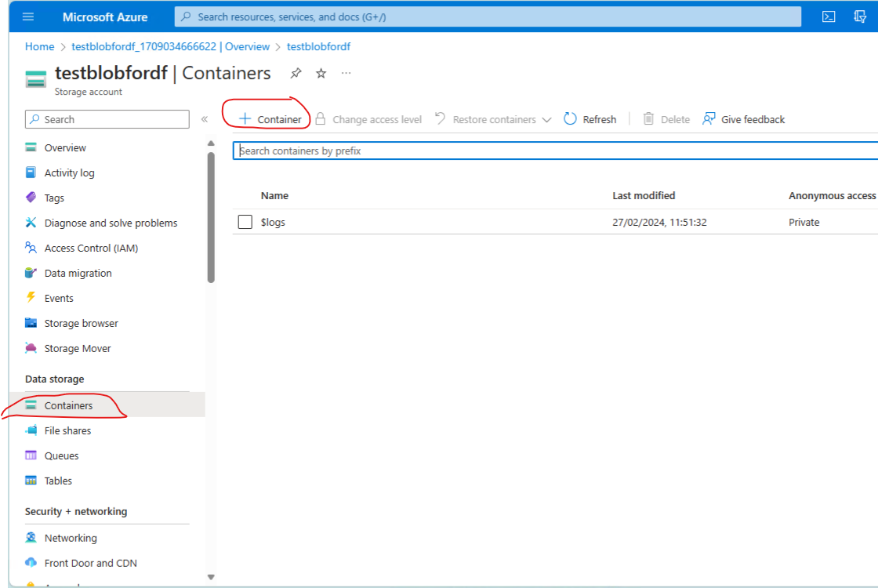This screenshot has width=878, height=588.
Task: Click the Delete toolbar button
Action: tap(666, 119)
